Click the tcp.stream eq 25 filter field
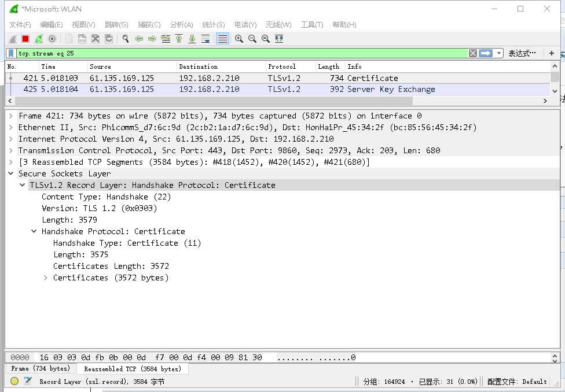The image size is (565, 392). 241,53
